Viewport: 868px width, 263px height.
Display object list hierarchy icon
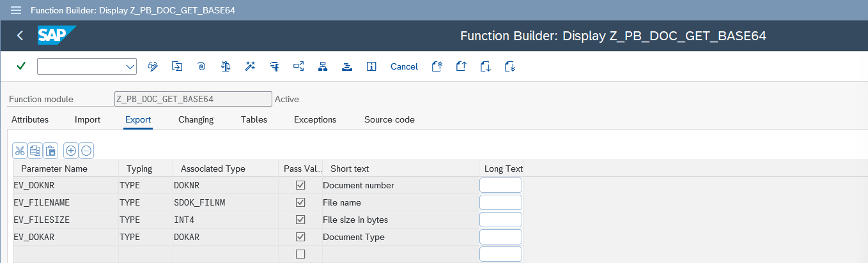(323, 66)
